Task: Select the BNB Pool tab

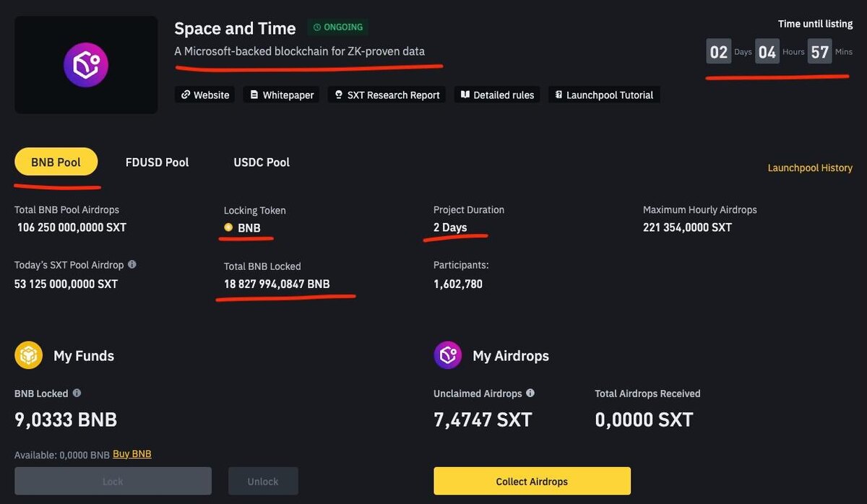Action: [x=56, y=162]
